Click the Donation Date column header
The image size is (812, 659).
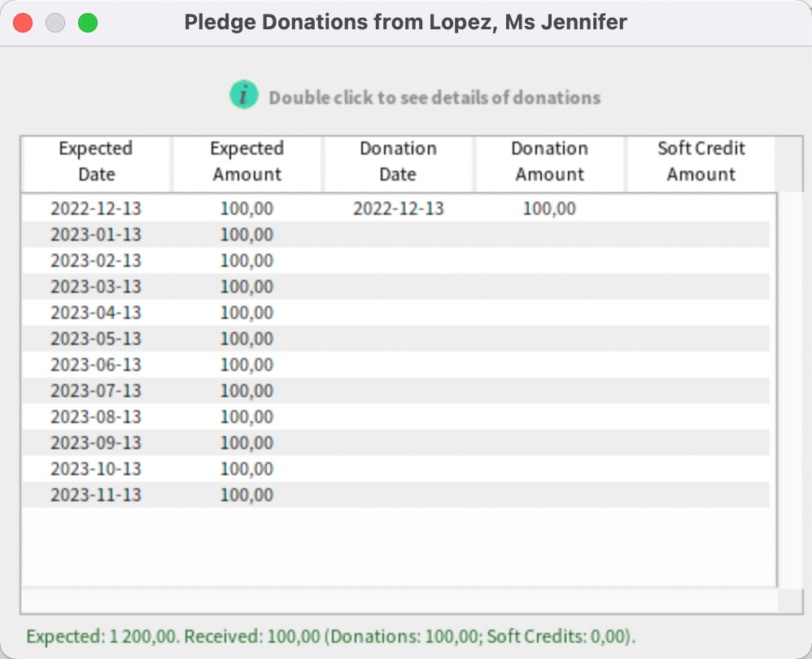coord(398,162)
